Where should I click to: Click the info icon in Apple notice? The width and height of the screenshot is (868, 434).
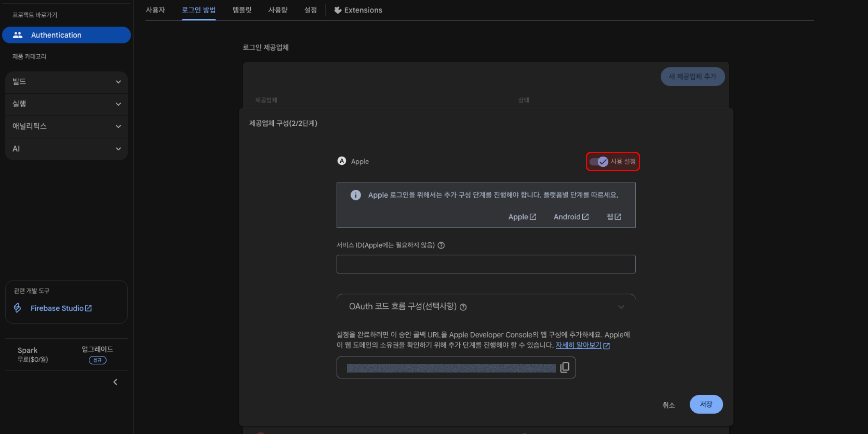(356, 195)
